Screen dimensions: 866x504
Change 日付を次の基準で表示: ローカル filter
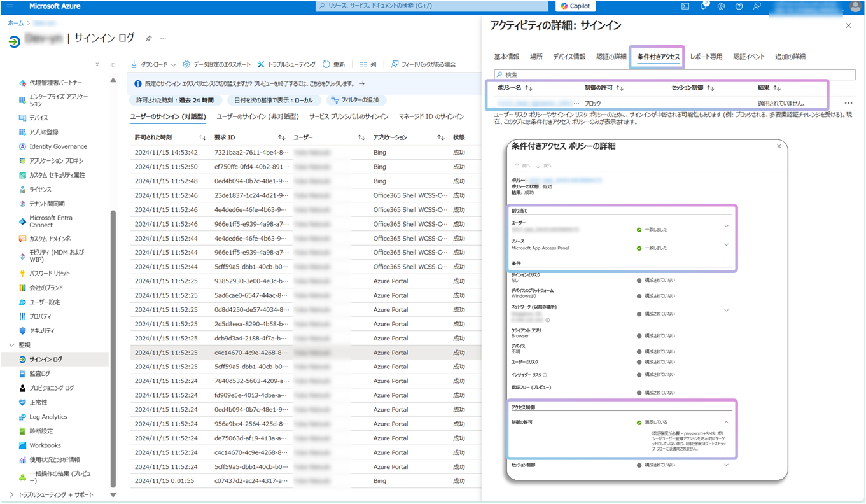pyautogui.click(x=274, y=100)
